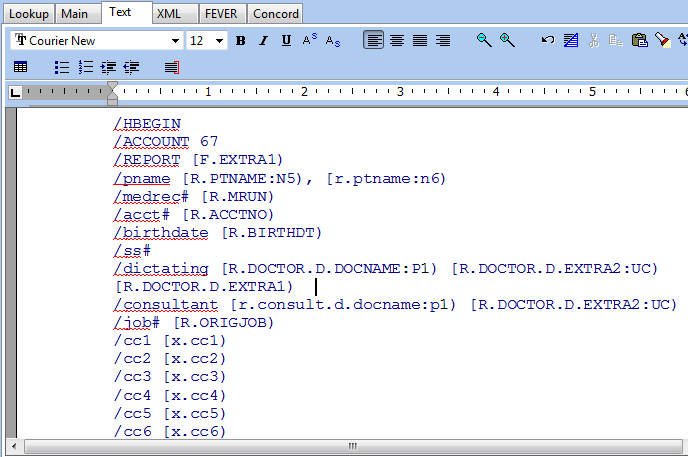
Task: Click the decrease indent icon
Action: click(x=131, y=67)
